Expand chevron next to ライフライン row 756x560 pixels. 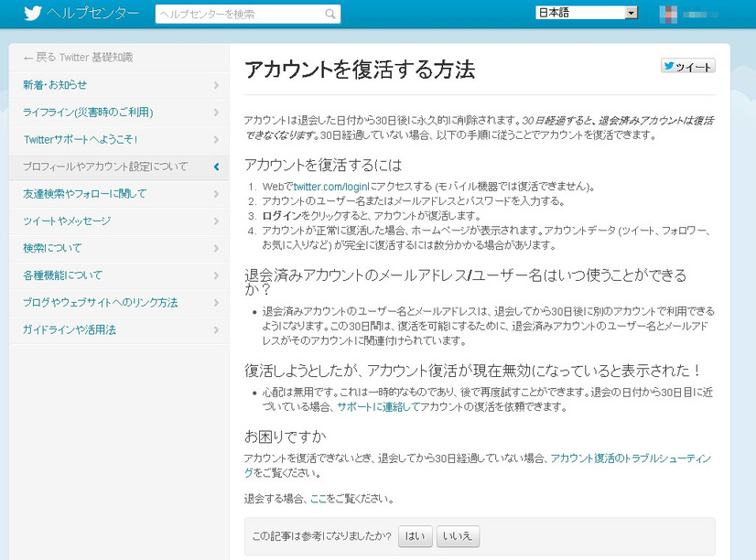(x=216, y=113)
